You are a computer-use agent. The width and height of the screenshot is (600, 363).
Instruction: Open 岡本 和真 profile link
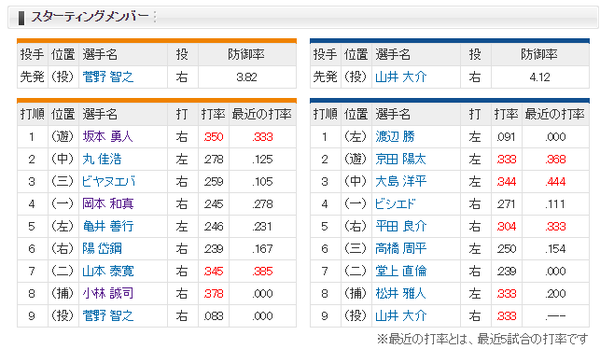click(108, 204)
